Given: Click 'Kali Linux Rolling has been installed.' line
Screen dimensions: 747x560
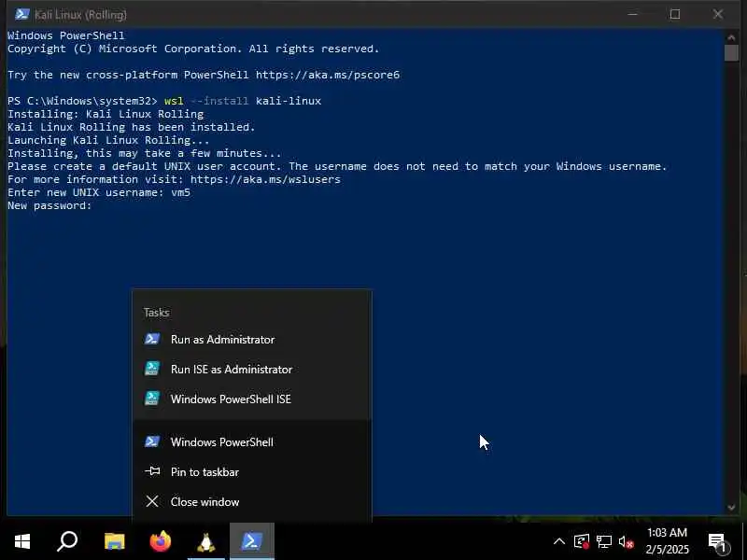Looking at the screenshot, I should coord(132,127).
